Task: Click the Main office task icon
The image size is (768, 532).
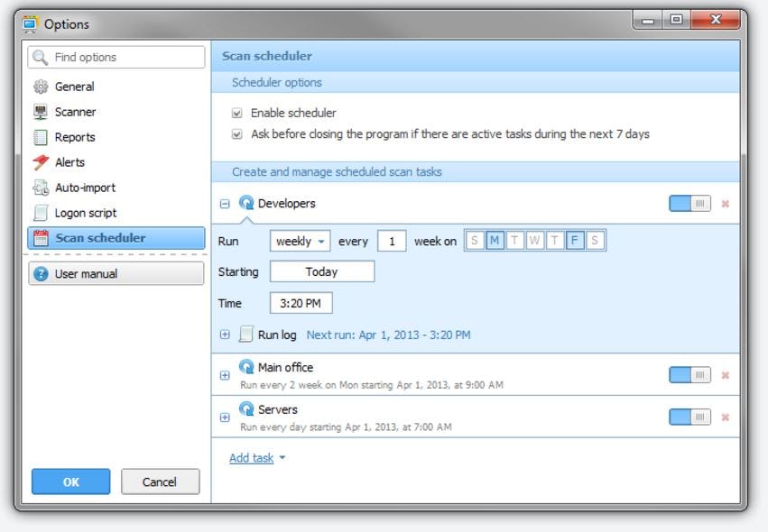Action: click(246, 367)
